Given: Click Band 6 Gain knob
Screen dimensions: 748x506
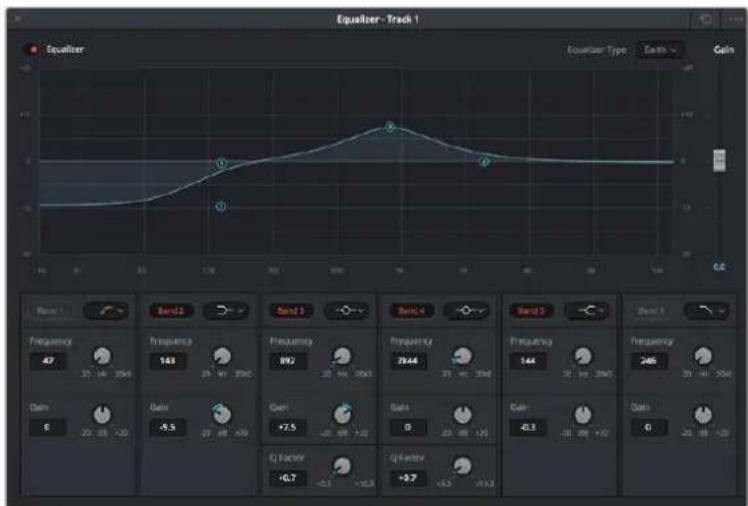Looking at the screenshot, I should coord(703,415).
